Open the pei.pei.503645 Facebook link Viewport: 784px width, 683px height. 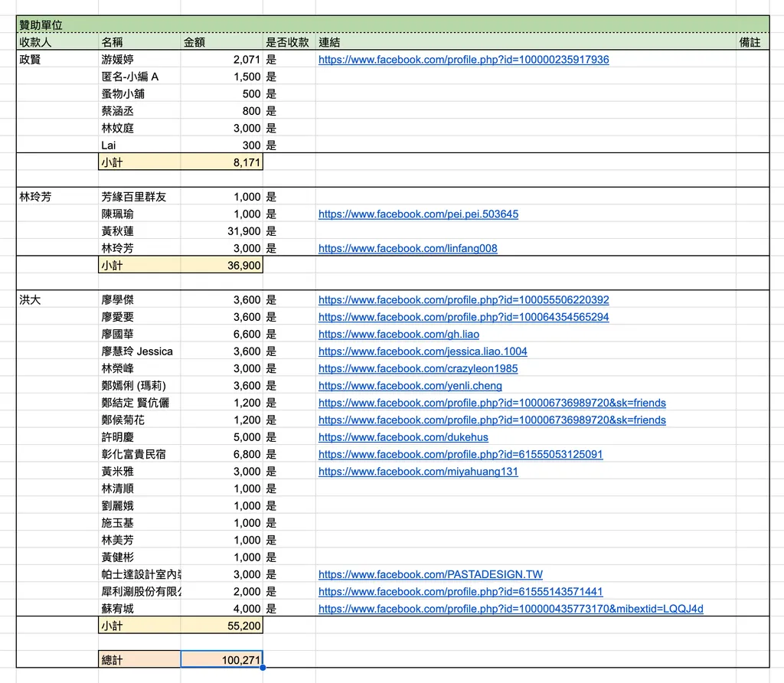pyautogui.click(x=419, y=214)
